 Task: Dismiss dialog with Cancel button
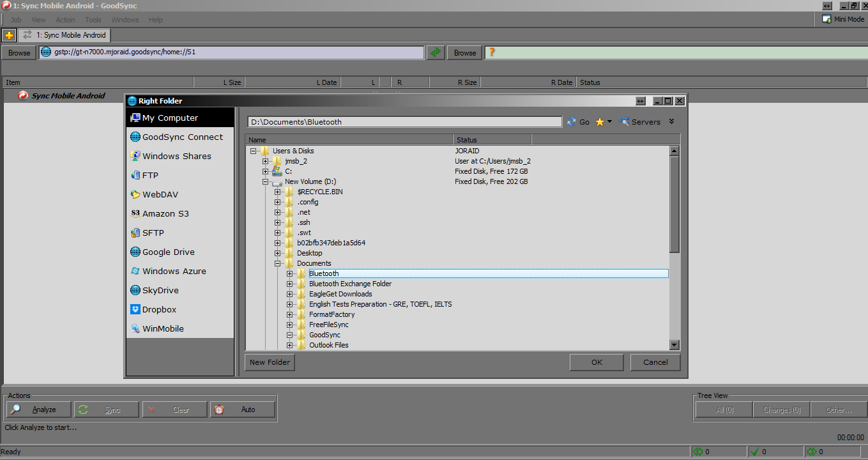(x=655, y=362)
